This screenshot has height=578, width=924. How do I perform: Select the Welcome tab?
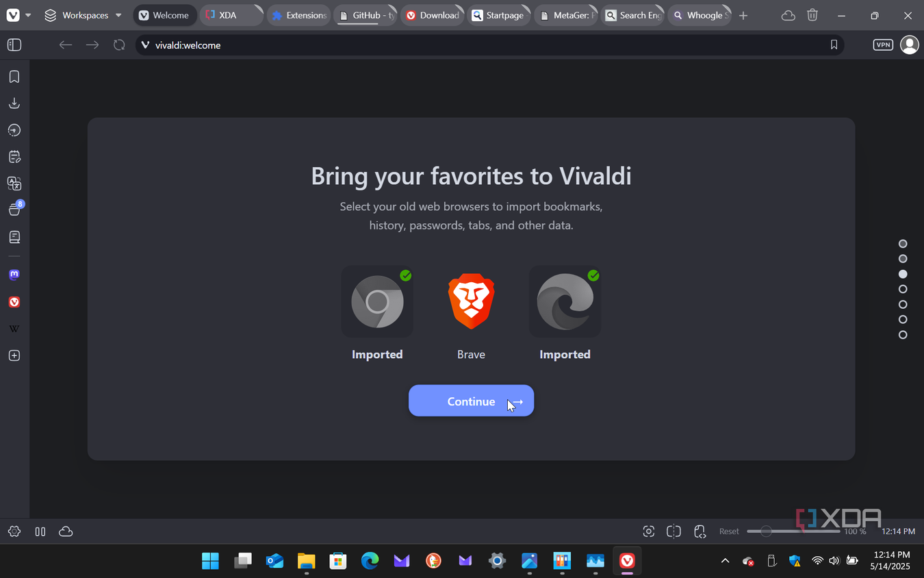[164, 15]
